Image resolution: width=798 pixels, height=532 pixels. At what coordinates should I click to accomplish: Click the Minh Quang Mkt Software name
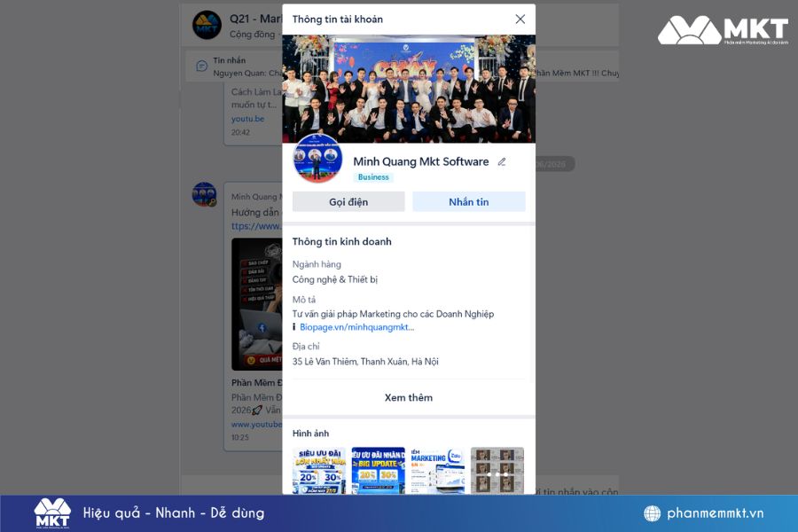pos(421,161)
